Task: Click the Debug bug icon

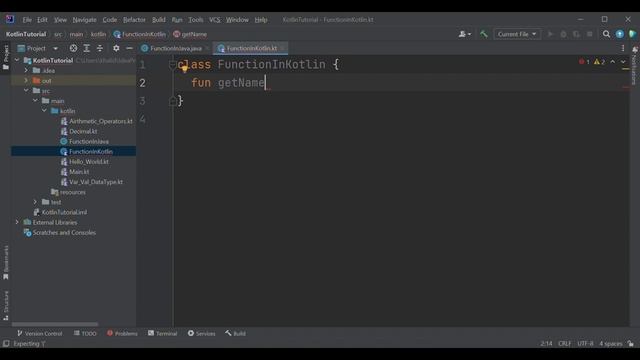Action: pos(563,34)
